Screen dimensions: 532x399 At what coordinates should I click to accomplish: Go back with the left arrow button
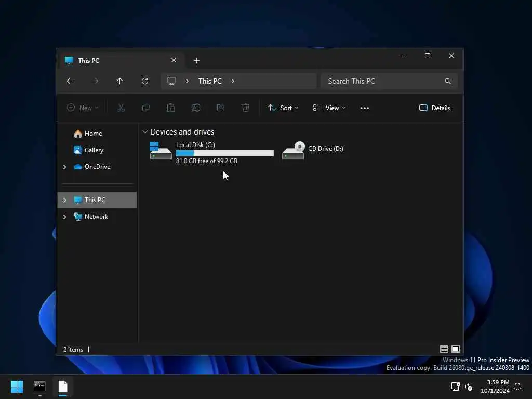[x=70, y=81]
